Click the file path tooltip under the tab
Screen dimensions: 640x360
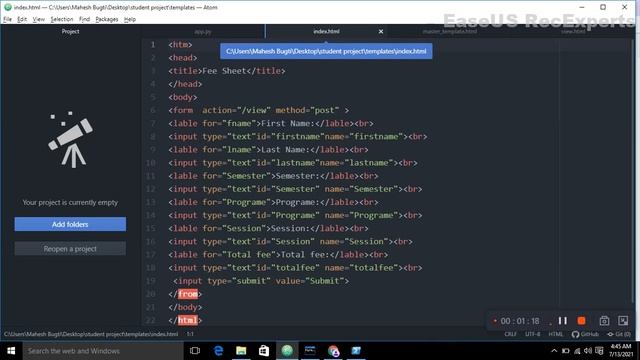pos(326,51)
